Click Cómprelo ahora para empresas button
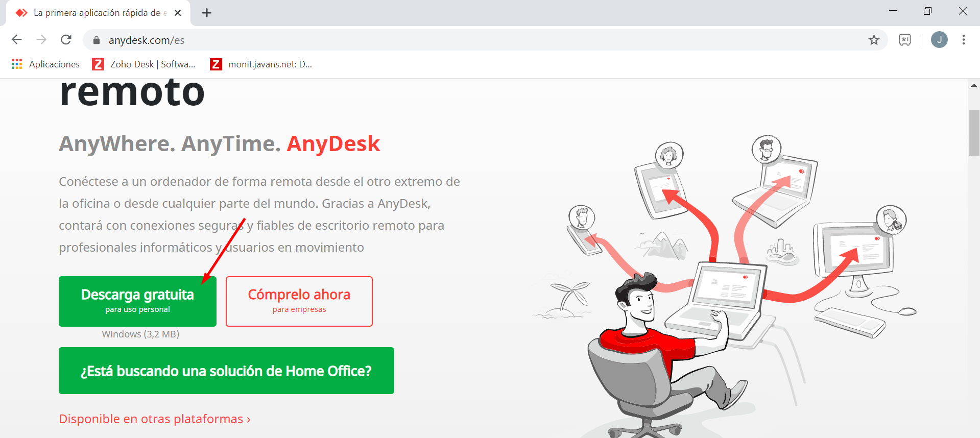This screenshot has height=438, width=980. (299, 301)
